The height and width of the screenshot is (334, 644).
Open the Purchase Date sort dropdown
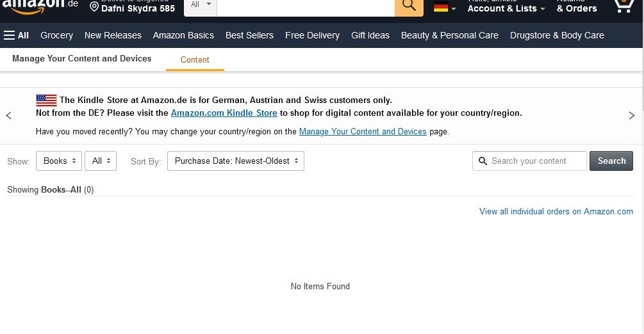click(x=236, y=161)
